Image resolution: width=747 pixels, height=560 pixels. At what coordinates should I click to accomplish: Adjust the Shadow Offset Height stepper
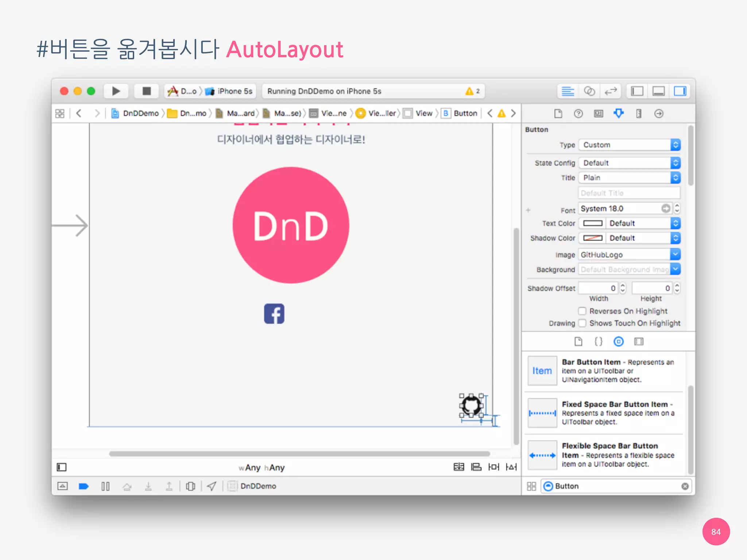[677, 288]
